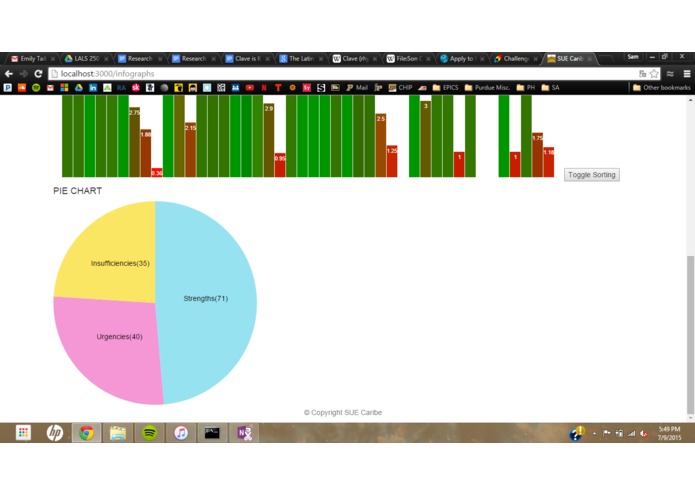Click the bar labeled 2.5
695x494 pixels.
coord(381,145)
